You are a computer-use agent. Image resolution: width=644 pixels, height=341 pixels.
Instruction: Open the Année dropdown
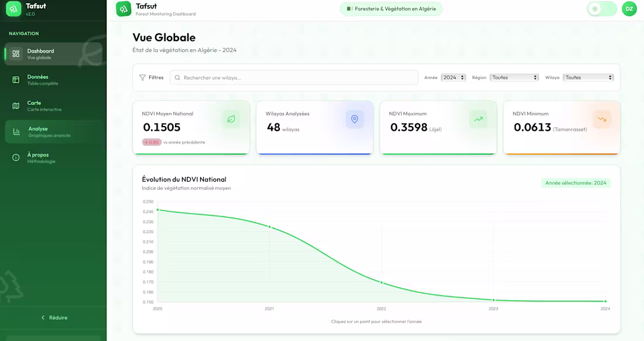click(x=453, y=77)
